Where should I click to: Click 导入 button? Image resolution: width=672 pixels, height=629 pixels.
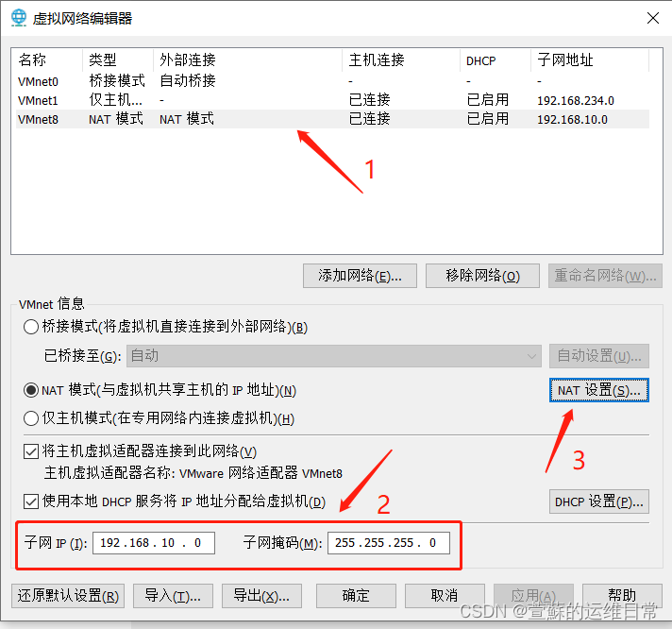point(173,596)
